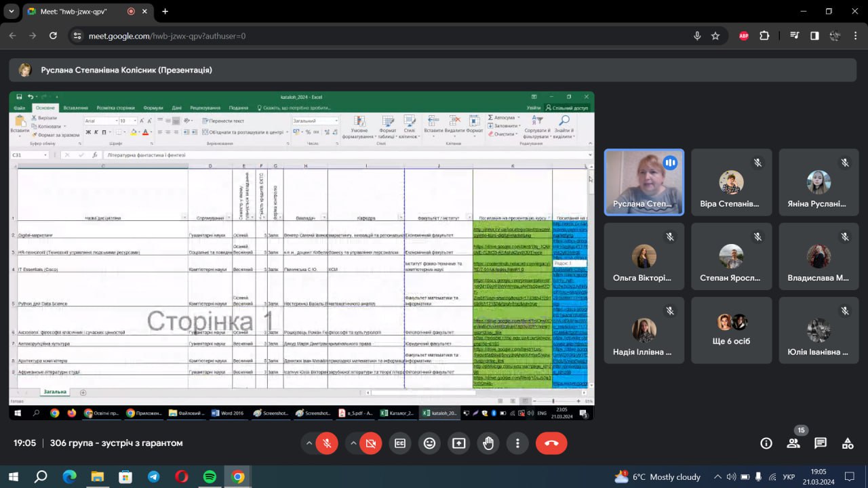Expand the 'Автосума' dropdown in shared Excel
Screen dimensions: 868x488
[519, 117]
